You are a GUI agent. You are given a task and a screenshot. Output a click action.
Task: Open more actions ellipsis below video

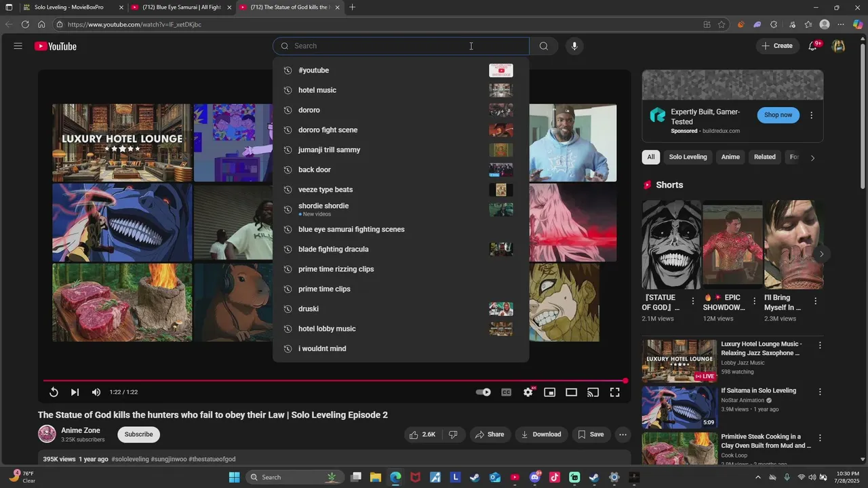[x=623, y=434]
